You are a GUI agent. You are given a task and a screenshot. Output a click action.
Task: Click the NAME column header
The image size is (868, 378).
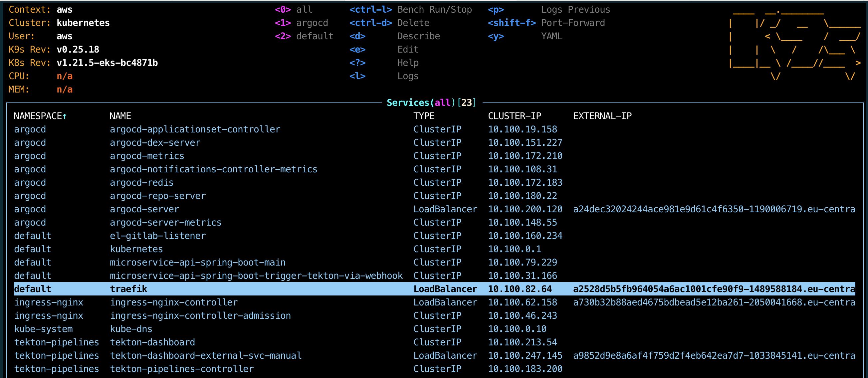[x=120, y=116]
